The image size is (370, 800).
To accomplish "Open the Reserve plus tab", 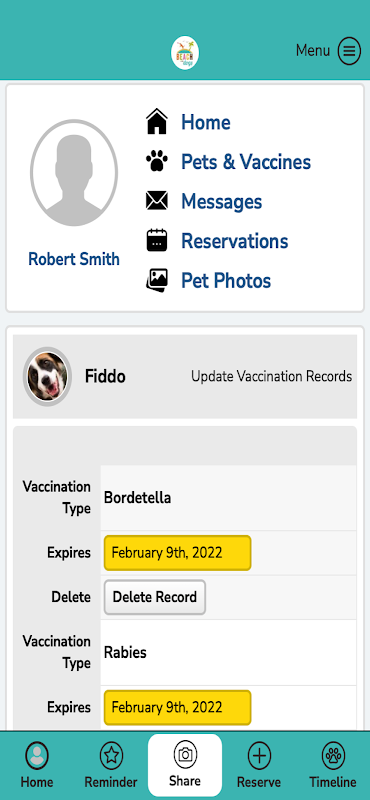I will pos(259,765).
